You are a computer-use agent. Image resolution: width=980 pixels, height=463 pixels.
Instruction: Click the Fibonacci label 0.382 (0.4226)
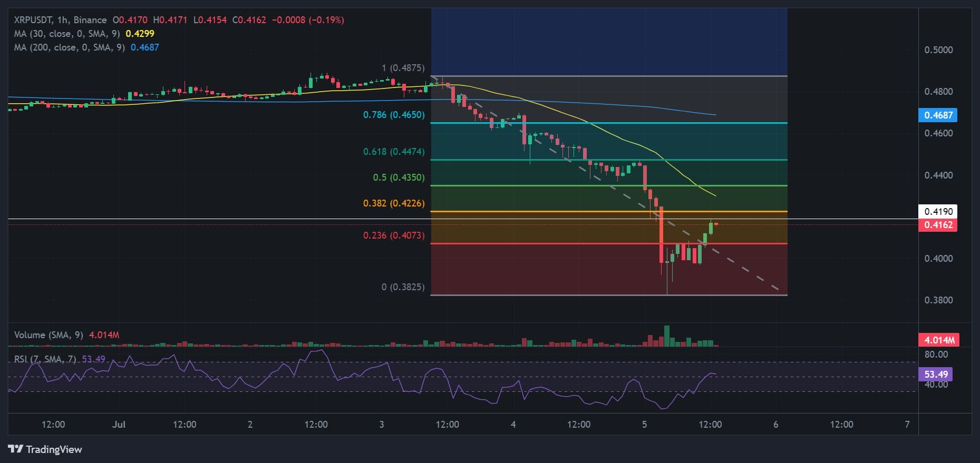[x=394, y=203]
